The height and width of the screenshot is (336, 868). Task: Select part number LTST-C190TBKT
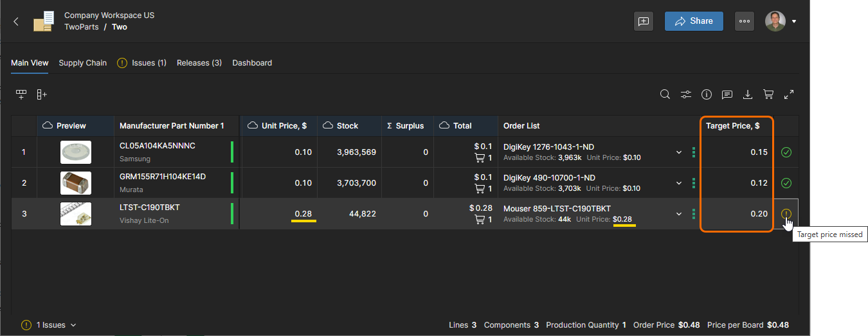pyautogui.click(x=150, y=208)
